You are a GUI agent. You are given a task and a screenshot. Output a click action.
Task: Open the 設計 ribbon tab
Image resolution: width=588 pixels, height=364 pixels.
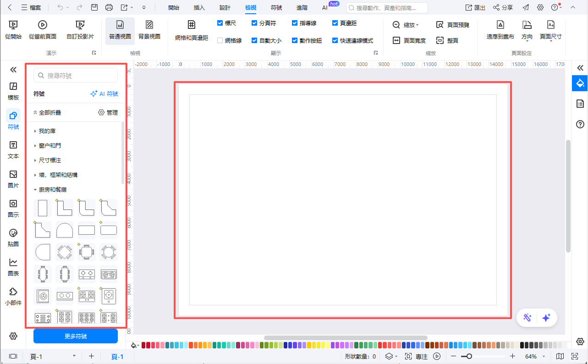tap(225, 8)
